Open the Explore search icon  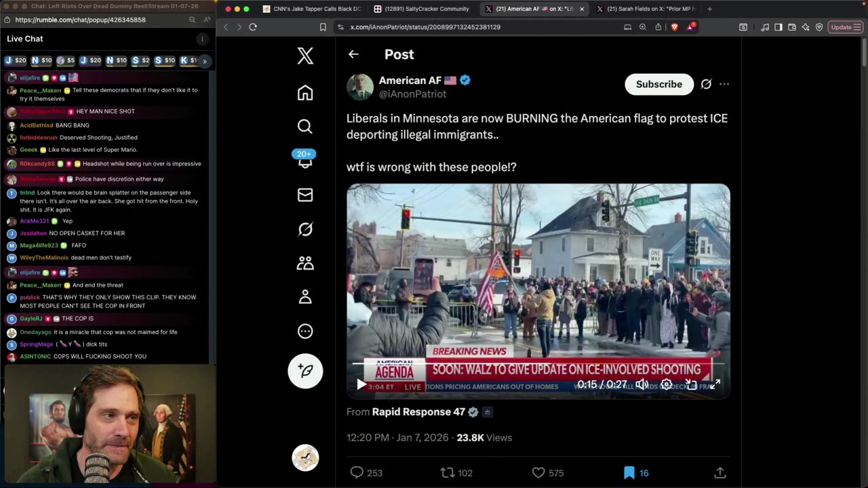coord(305,126)
